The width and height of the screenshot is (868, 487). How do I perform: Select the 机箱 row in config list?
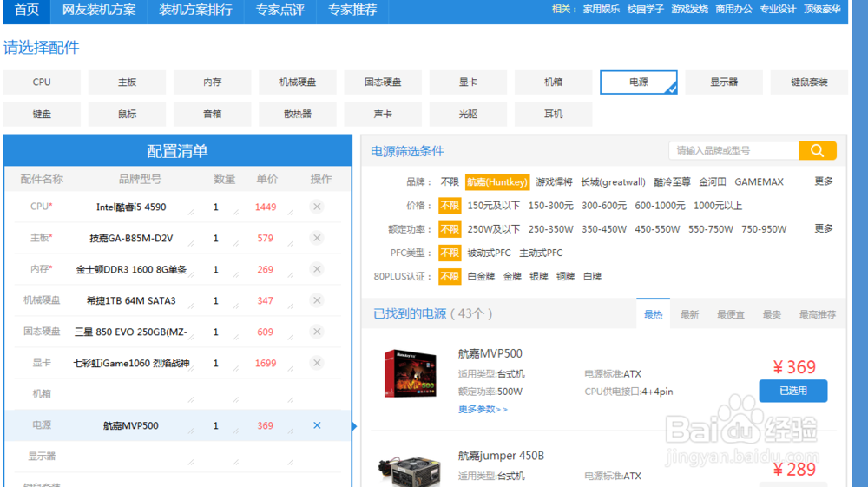tap(178, 394)
